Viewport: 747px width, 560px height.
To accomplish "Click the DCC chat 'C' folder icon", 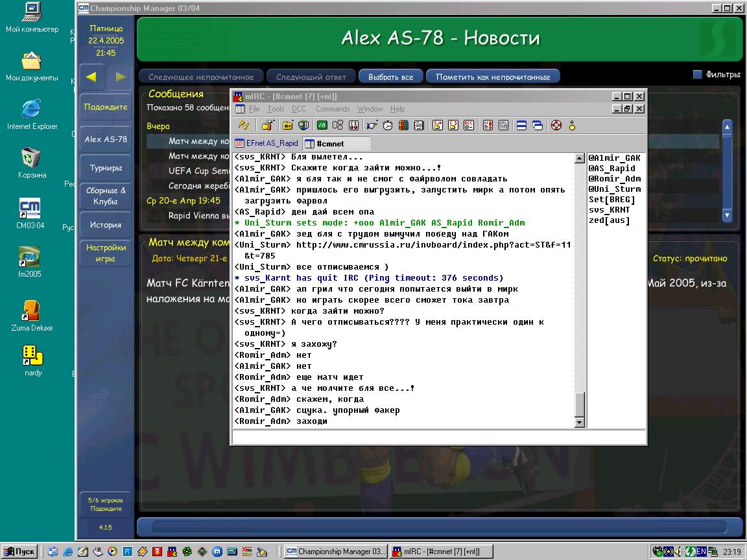I will pyautogui.click(x=453, y=125).
